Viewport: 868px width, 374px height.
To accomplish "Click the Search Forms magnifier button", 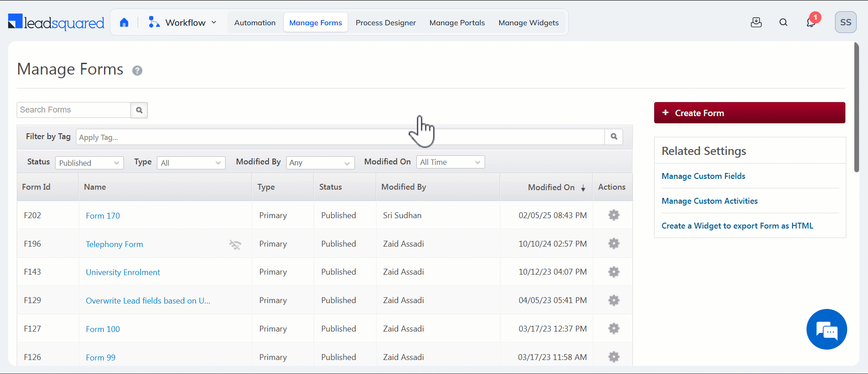I will pos(139,110).
